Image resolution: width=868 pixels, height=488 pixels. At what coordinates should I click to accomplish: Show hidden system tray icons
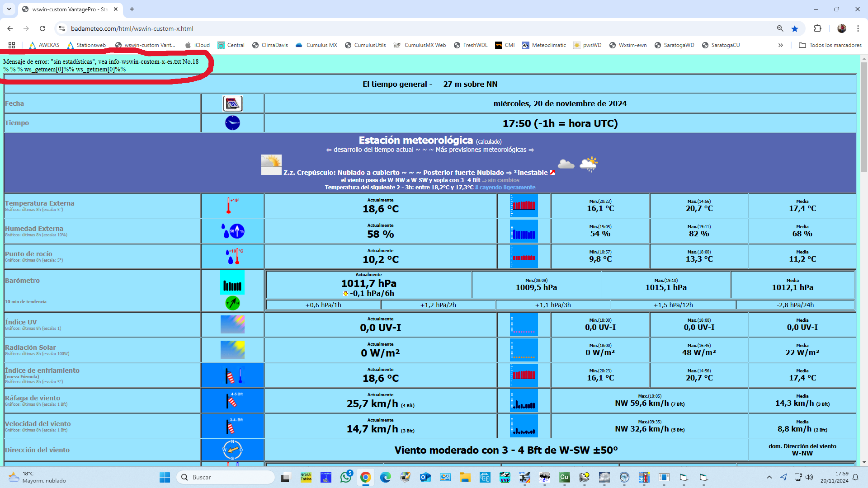tap(769, 477)
